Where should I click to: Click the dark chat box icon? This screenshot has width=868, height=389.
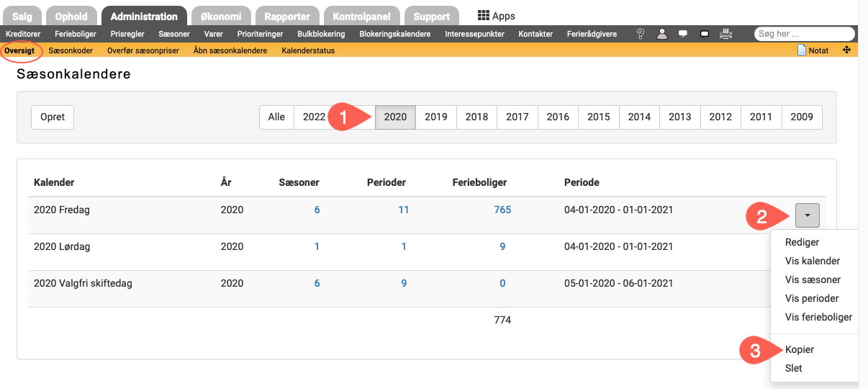(705, 34)
